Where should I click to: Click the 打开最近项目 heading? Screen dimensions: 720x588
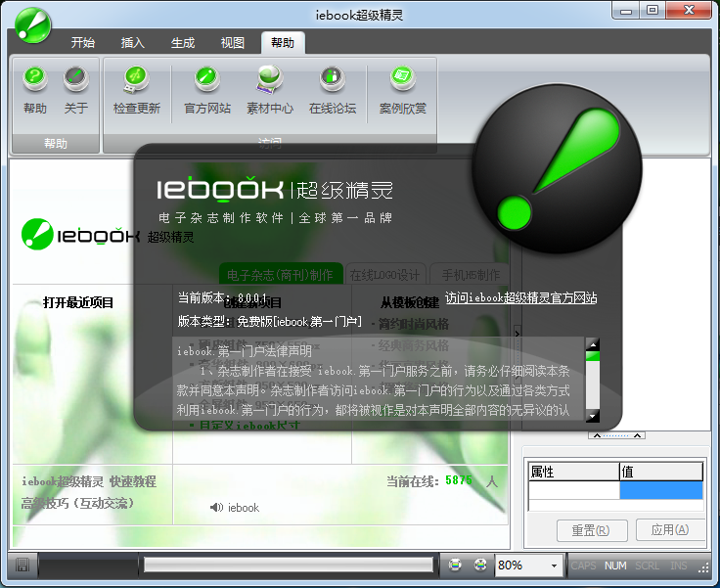(x=78, y=302)
